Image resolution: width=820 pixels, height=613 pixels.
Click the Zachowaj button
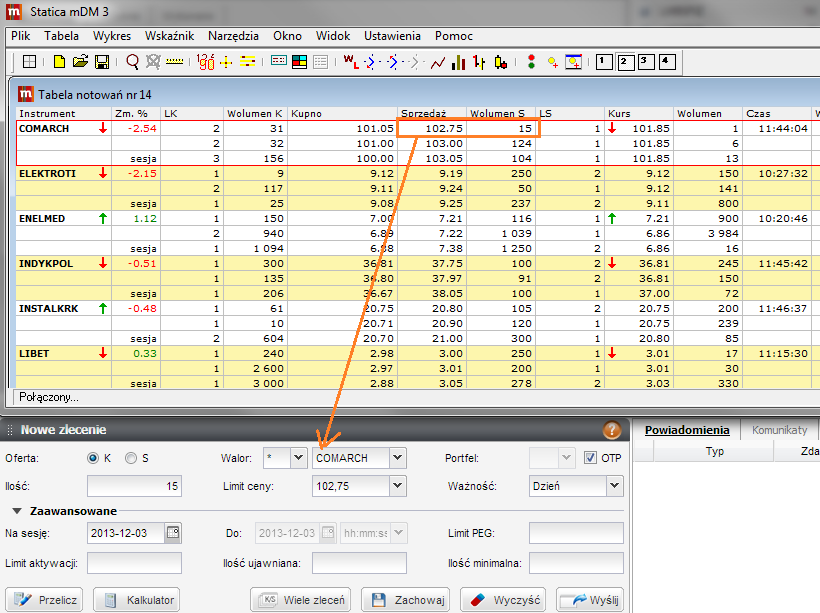coord(405,600)
